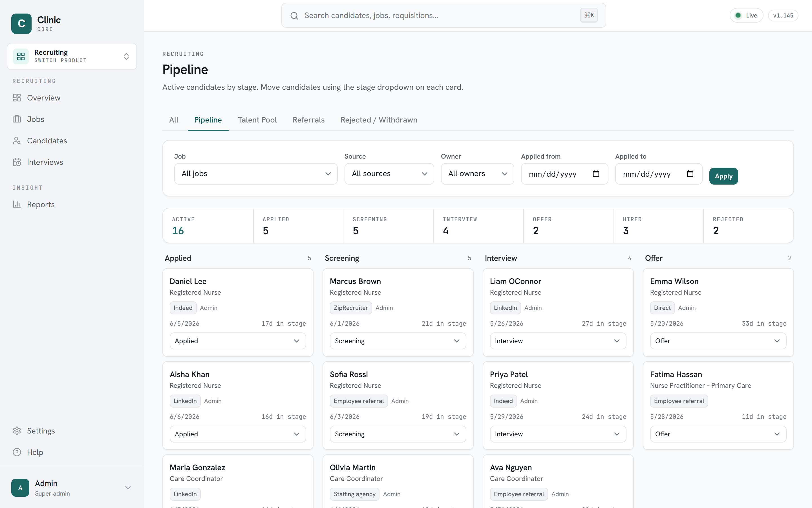Open Emma Wilson's stage dropdown
Image resolution: width=812 pixels, height=508 pixels.
(x=718, y=341)
